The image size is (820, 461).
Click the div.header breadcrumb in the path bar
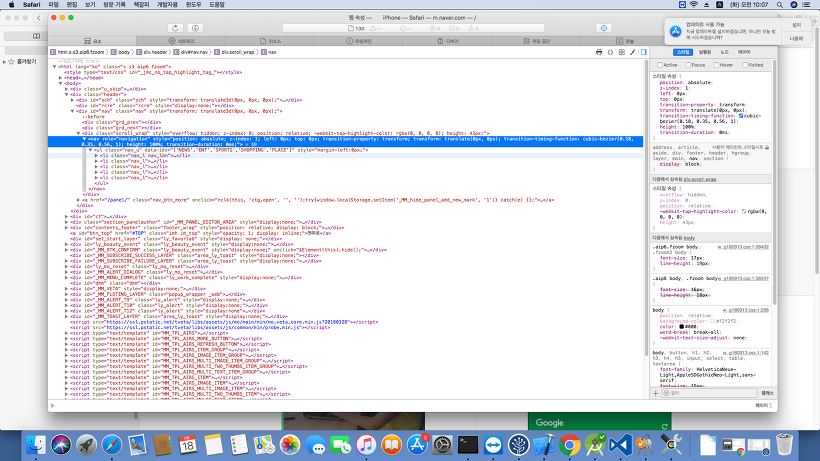[x=152, y=52]
